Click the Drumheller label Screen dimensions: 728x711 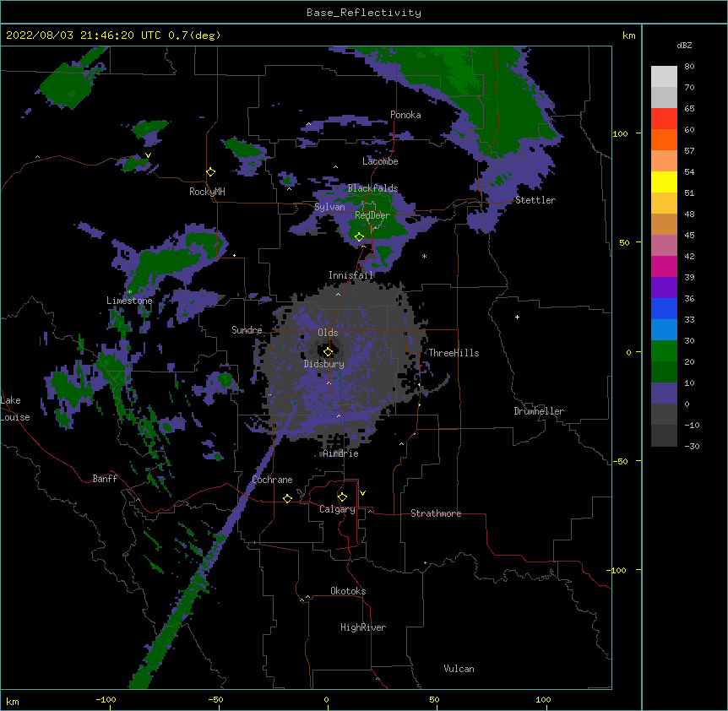tap(539, 411)
